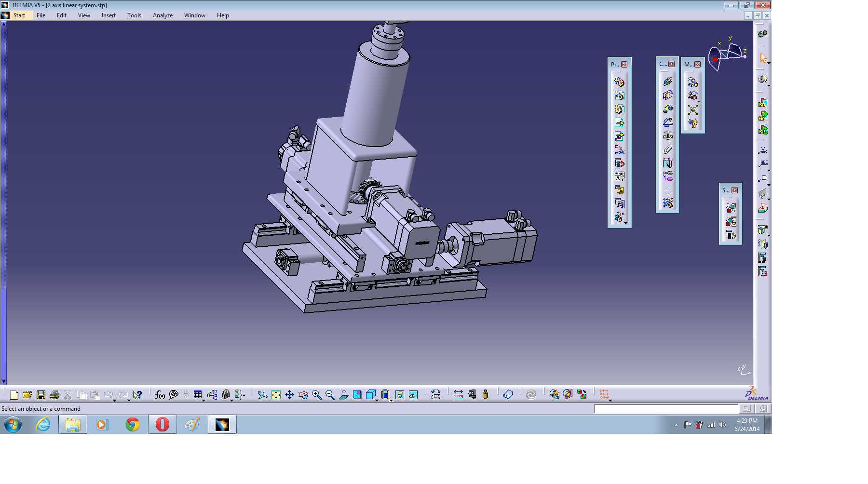Open the Edit menu
868x484 pixels.
tap(62, 15)
